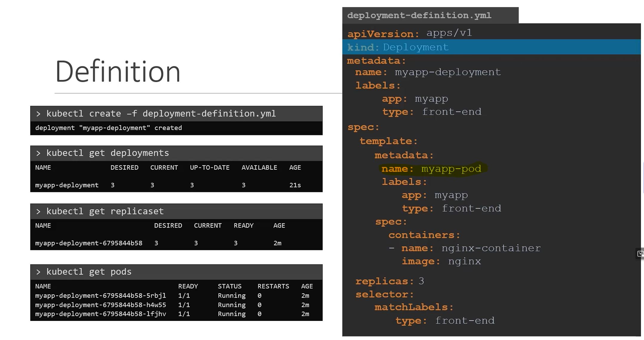Click the replicas: 3 line
The width and height of the screenshot is (644, 340).
click(x=389, y=281)
